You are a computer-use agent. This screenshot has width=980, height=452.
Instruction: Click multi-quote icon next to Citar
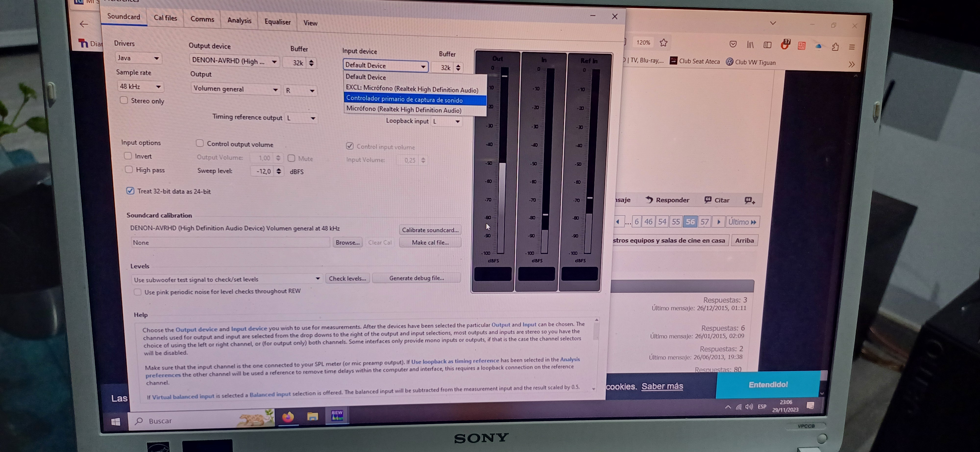(749, 200)
